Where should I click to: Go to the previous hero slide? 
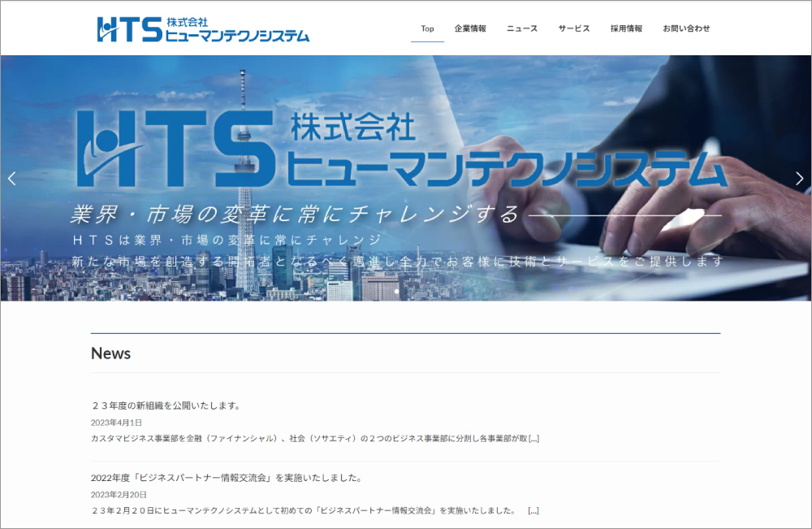pos(12,178)
